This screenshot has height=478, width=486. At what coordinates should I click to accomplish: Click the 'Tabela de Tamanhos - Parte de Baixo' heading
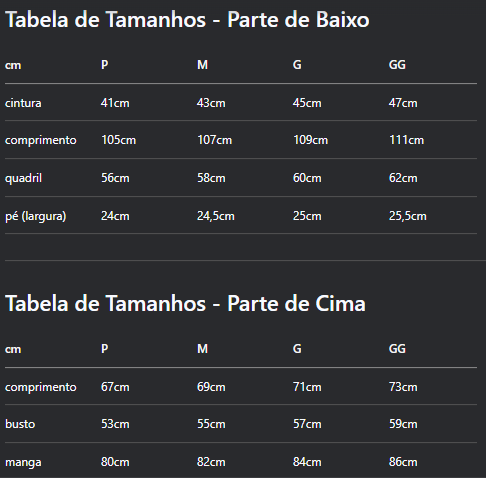click(187, 20)
